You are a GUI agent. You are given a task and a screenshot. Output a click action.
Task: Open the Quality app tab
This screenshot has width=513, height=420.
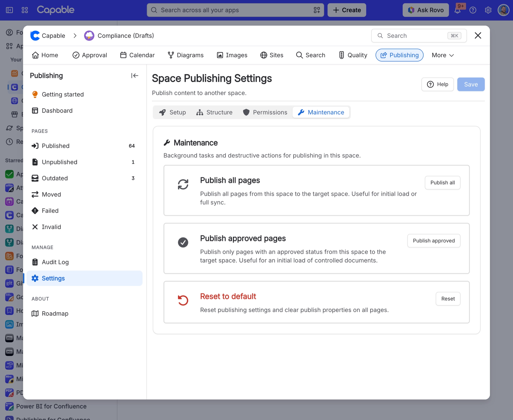coord(353,55)
